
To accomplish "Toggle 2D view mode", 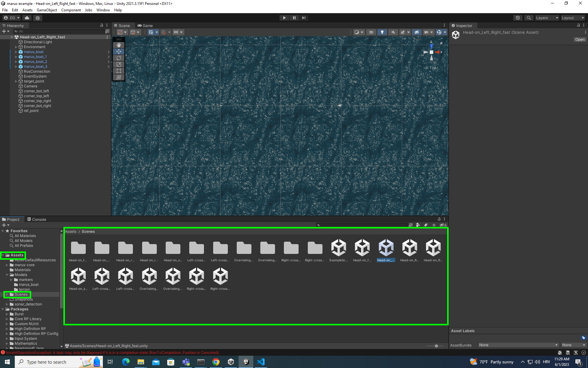I will (x=371, y=32).
